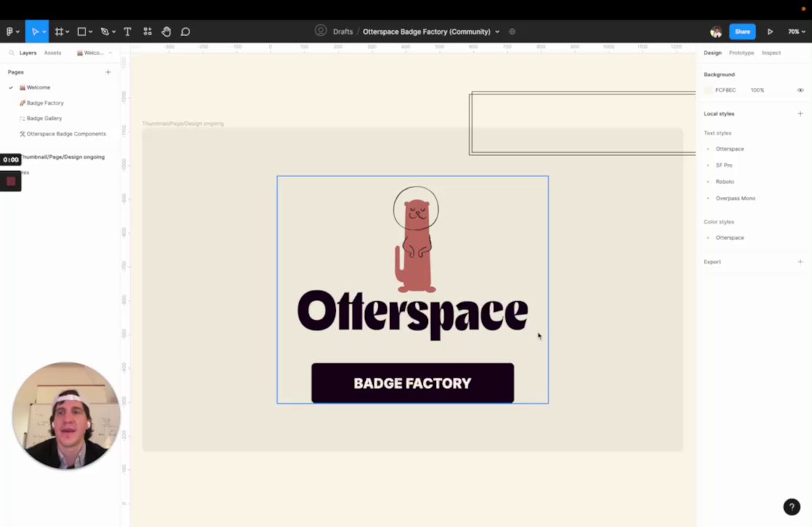Stop recording with the red square button
812x527 pixels.
click(11, 182)
